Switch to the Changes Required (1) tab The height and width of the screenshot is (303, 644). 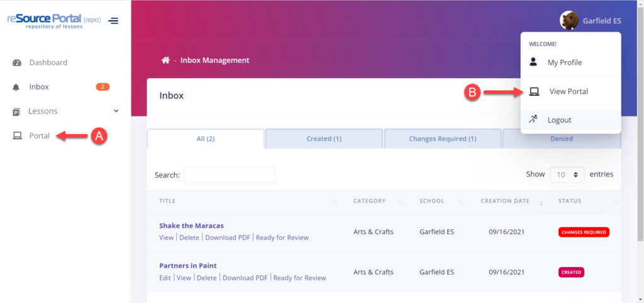pyautogui.click(x=442, y=139)
